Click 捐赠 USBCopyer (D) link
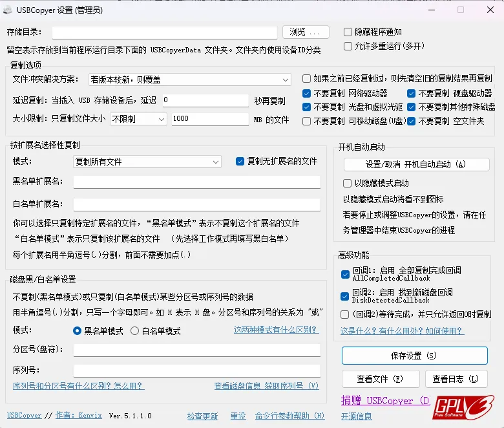This screenshot has height=428, width=504. (385, 401)
